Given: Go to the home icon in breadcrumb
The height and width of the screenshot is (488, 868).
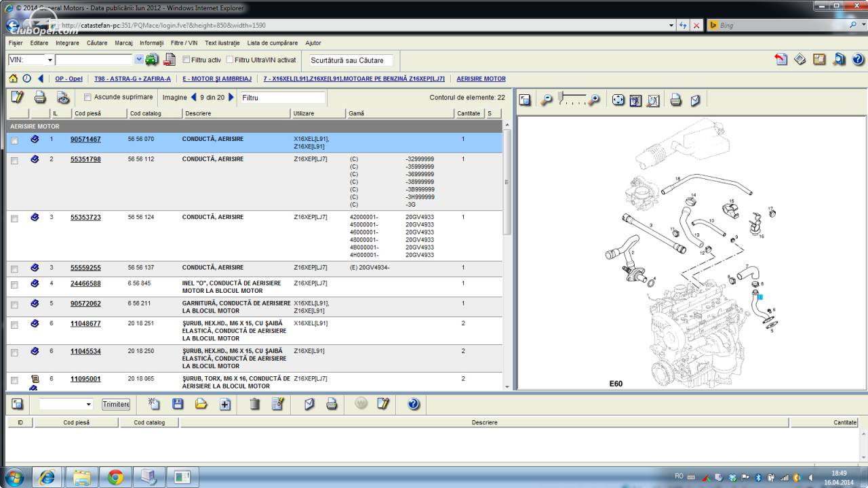Looking at the screenshot, I should point(13,79).
